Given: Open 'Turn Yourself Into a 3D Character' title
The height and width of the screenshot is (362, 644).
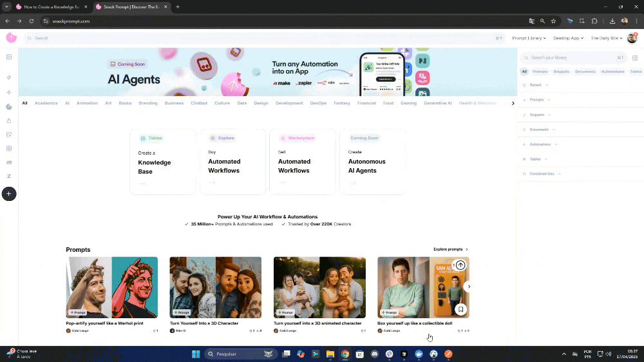Looking at the screenshot, I should click(x=204, y=323).
